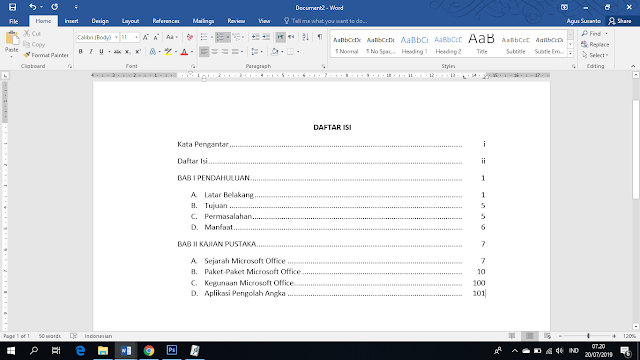Image resolution: width=640 pixels, height=360 pixels.
Task: Apply the Heading 1 style
Action: pos(414,44)
